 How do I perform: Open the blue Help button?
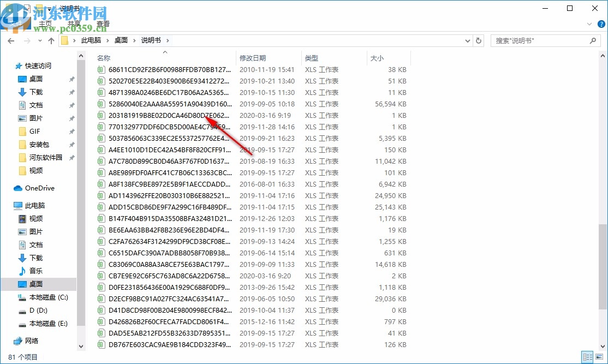coord(601,24)
